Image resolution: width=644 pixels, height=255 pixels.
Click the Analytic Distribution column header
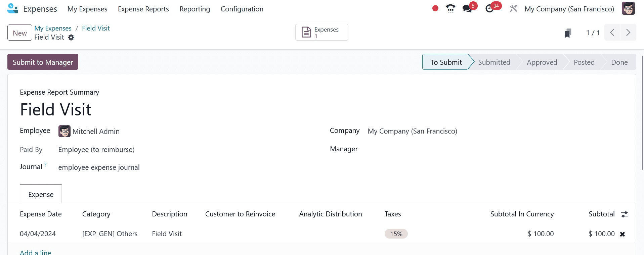pos(330,214)
